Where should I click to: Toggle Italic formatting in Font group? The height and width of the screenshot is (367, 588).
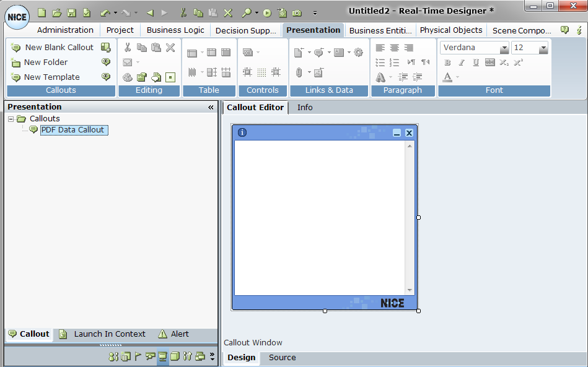[x=462, y=63]
